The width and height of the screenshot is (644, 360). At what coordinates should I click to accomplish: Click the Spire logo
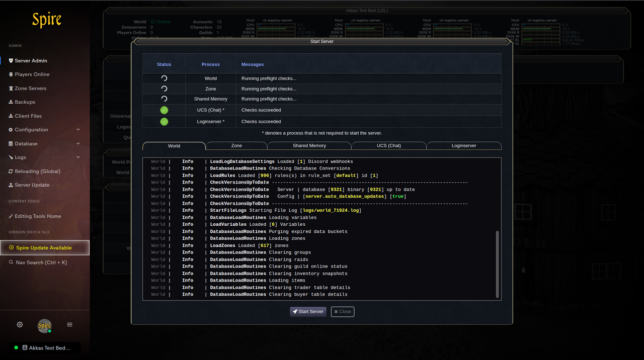[47, 21]
